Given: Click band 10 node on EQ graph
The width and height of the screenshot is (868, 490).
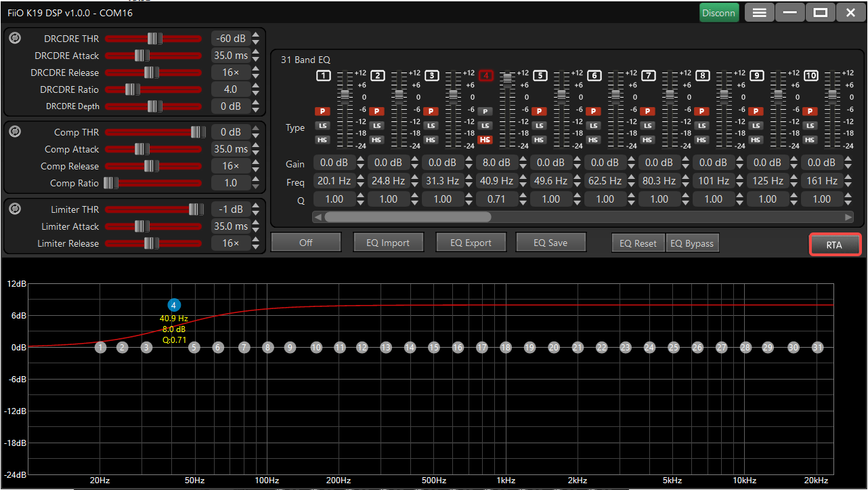Looking at the screenshot, I should [316, 347].
